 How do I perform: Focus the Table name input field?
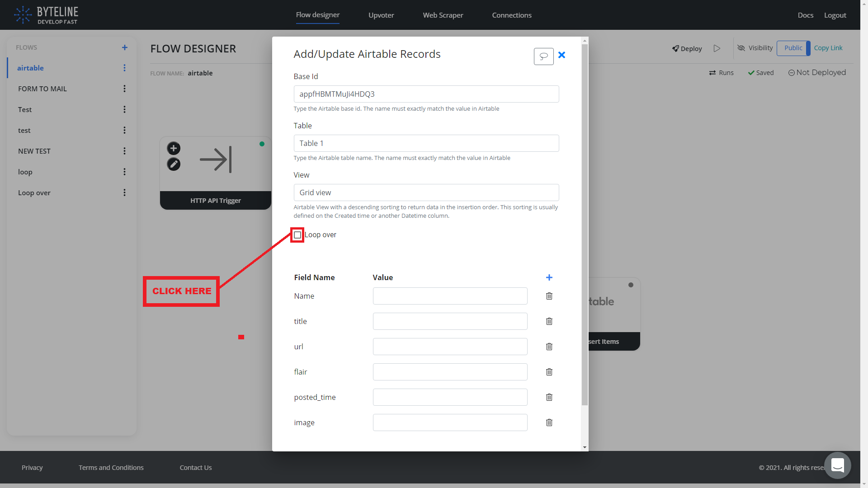tap(426, 143)
